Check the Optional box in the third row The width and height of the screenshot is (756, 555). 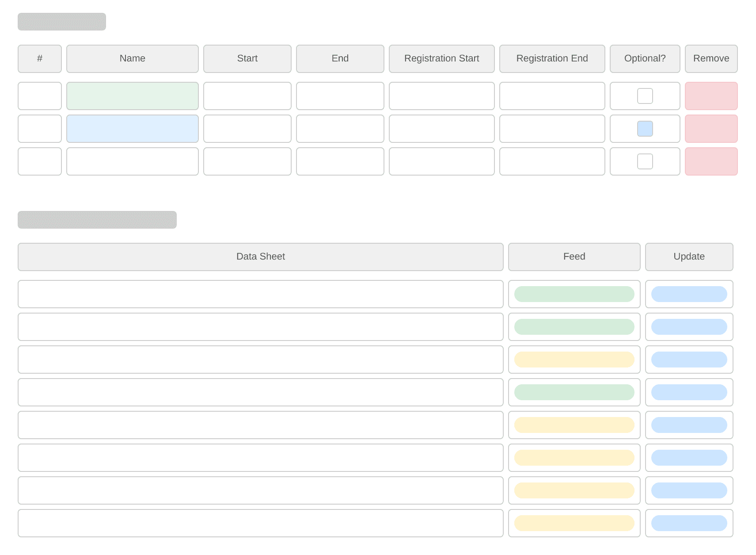coord(645,161)
